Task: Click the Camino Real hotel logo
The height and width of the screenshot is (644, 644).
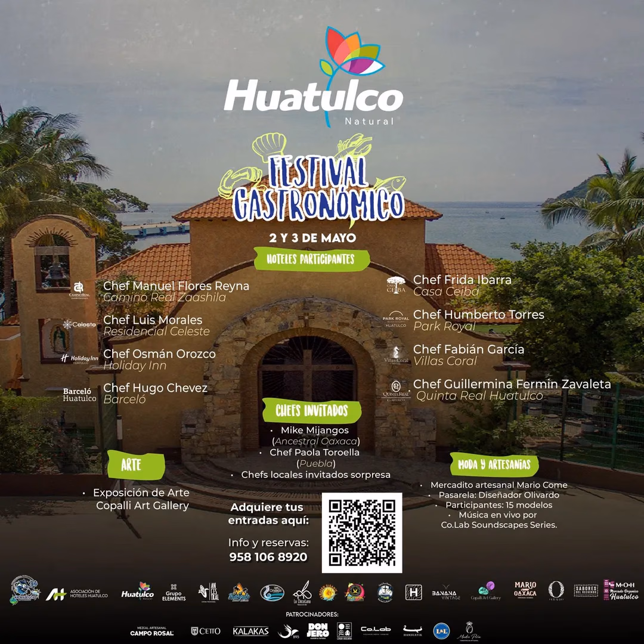Action: coord(79,290)
